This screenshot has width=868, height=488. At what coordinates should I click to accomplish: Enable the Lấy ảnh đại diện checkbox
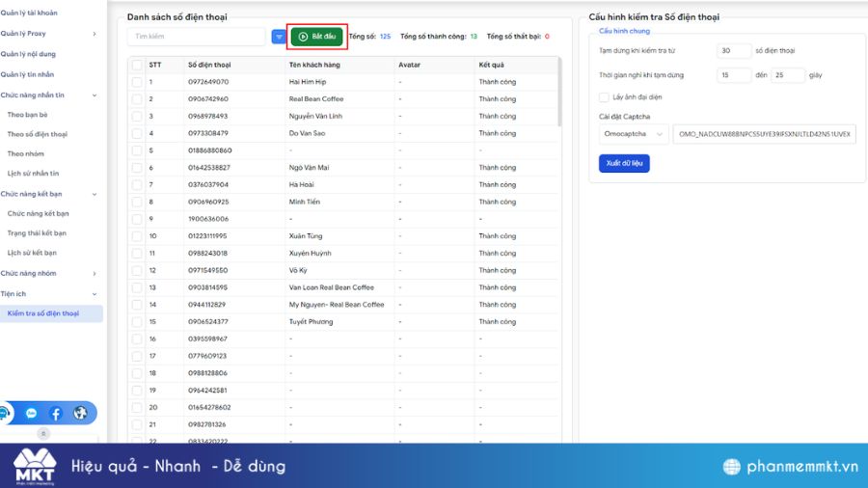[x=604, y=97]
